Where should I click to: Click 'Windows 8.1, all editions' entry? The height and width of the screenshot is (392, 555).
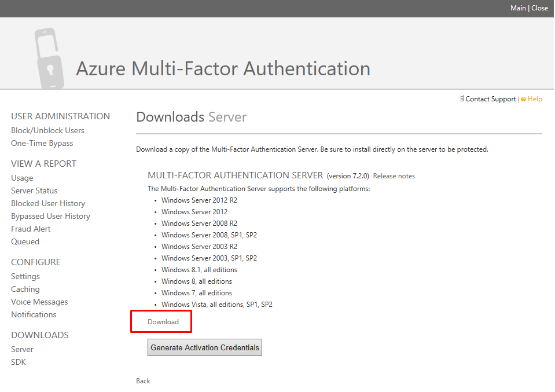[x=199, y=270]
